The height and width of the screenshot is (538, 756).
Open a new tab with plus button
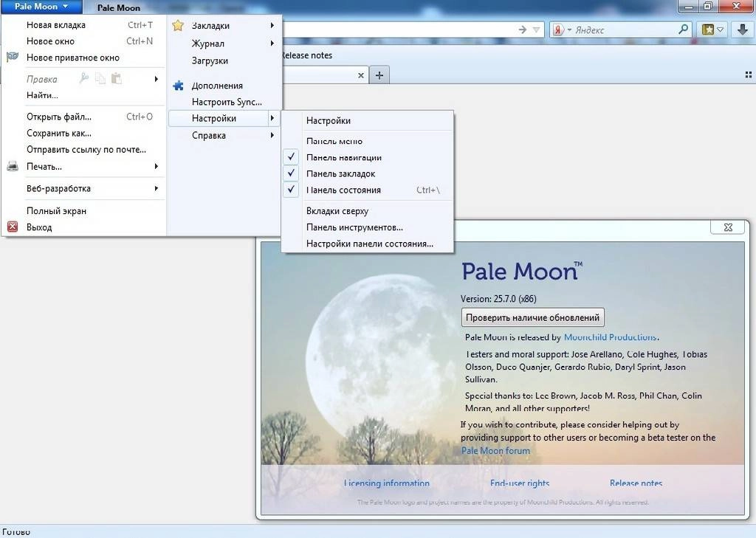[379, 75]
